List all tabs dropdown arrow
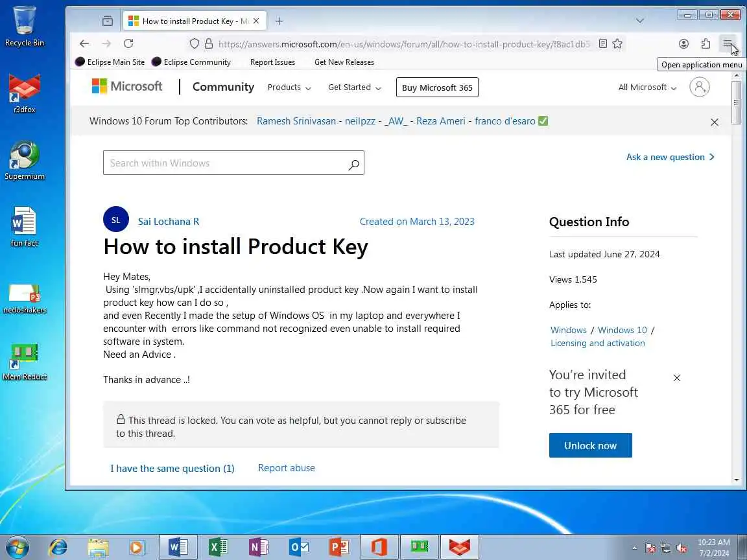The height and width of the screenshot is (560, 747). 640,21
